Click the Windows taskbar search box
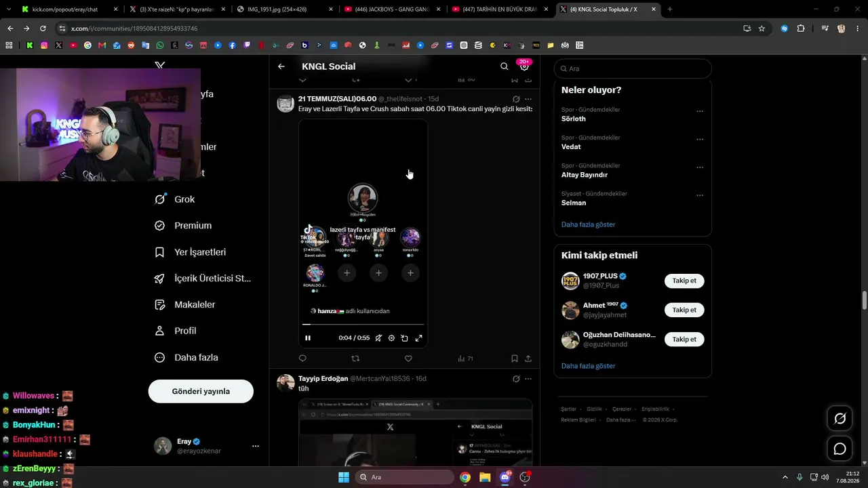The width and height of the screenshot is (868, 488). pos(405,477)
